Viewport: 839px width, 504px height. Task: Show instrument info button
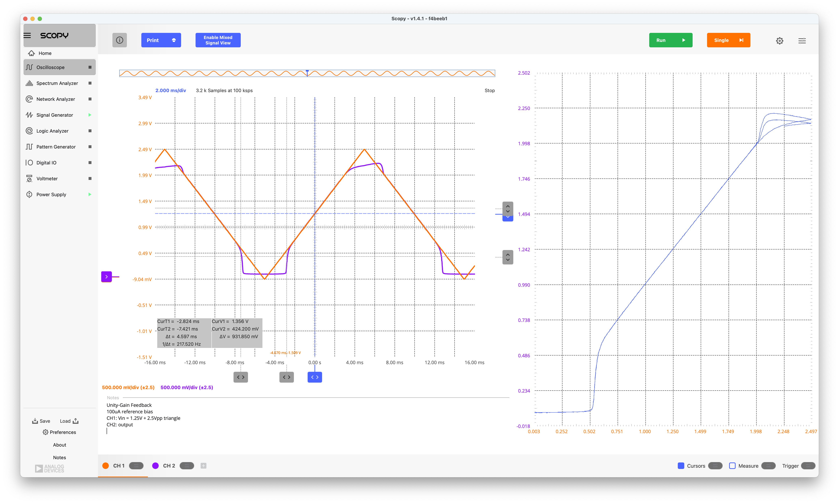120,40
